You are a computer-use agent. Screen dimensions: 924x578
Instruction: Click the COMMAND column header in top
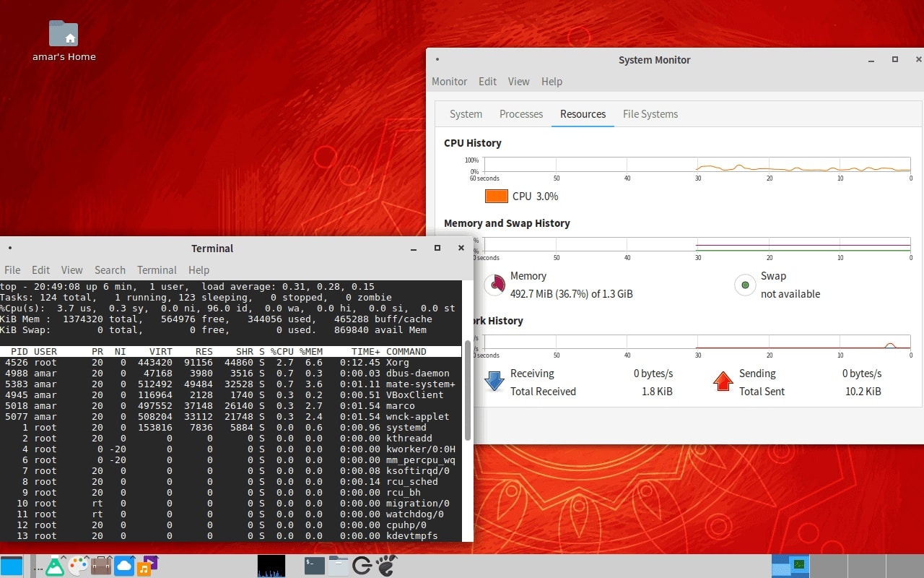pyautogui.click(x=406, y=352)
